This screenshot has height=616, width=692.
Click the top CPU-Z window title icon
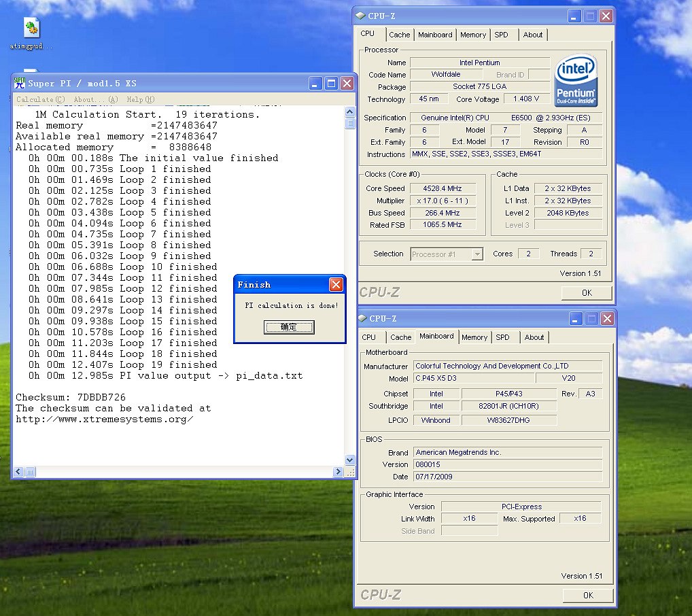[x=360, y=16]
